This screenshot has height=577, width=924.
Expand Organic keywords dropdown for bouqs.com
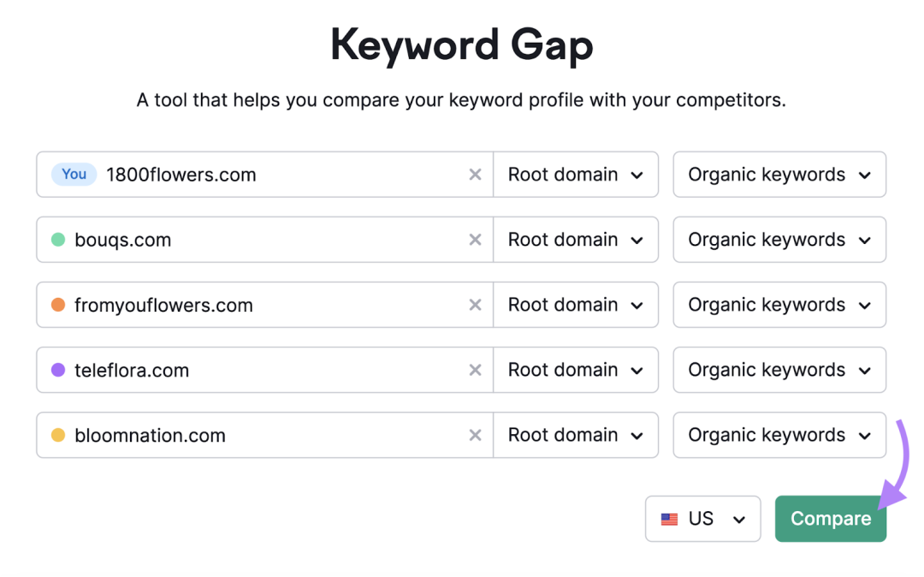(779, 240)
